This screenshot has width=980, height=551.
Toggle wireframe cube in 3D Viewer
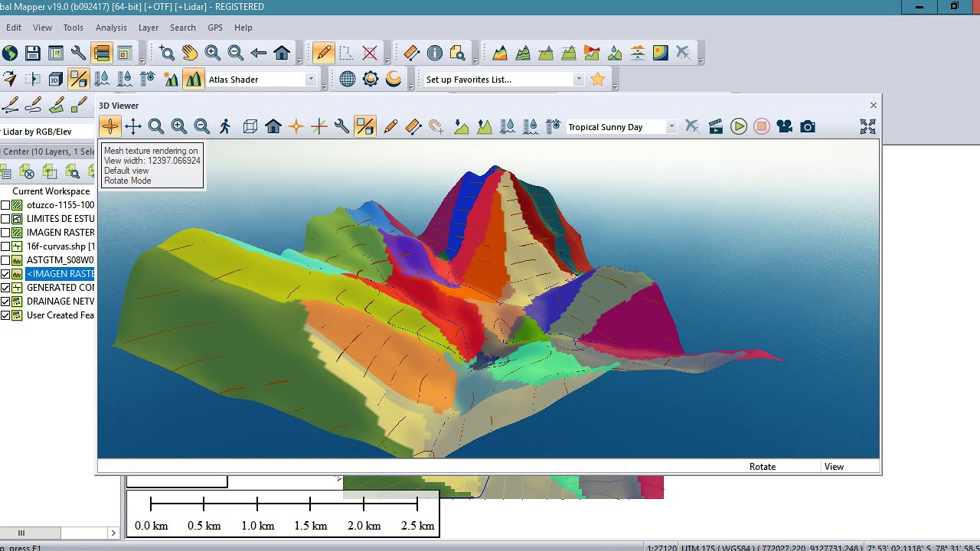(250, 127)
